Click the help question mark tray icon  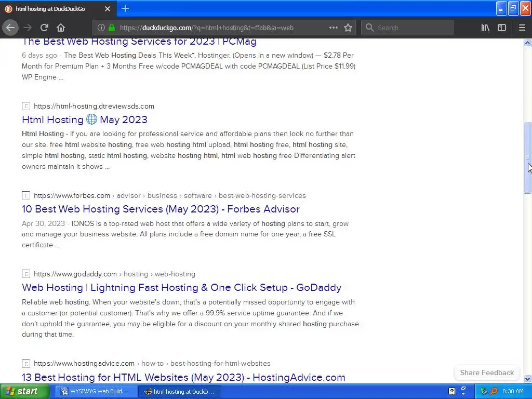pos(451,392)
